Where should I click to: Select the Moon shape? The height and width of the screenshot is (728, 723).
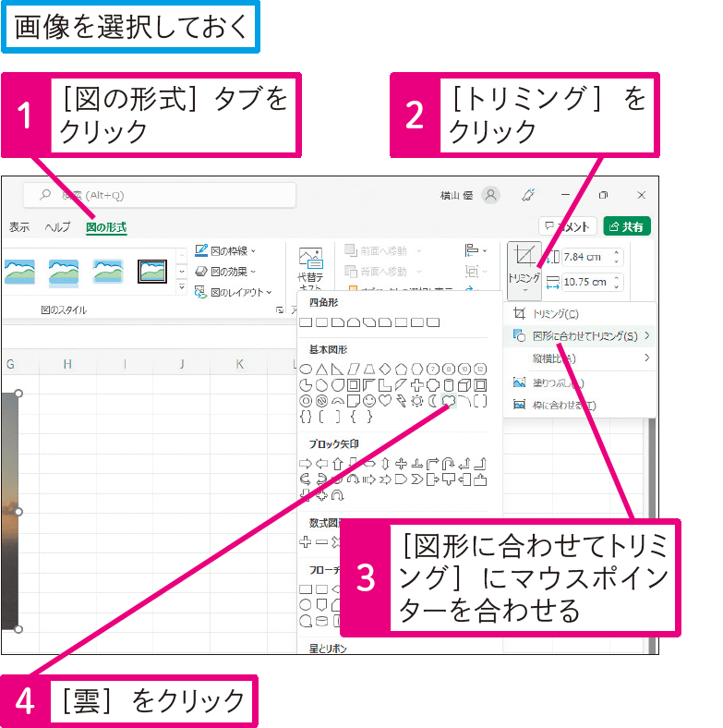(x=432, y=400)
